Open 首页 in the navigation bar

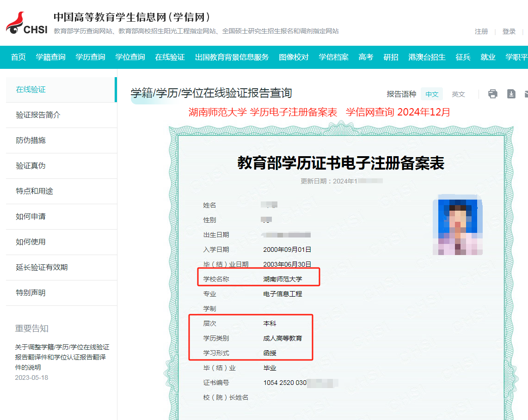(x=18, y=57)
